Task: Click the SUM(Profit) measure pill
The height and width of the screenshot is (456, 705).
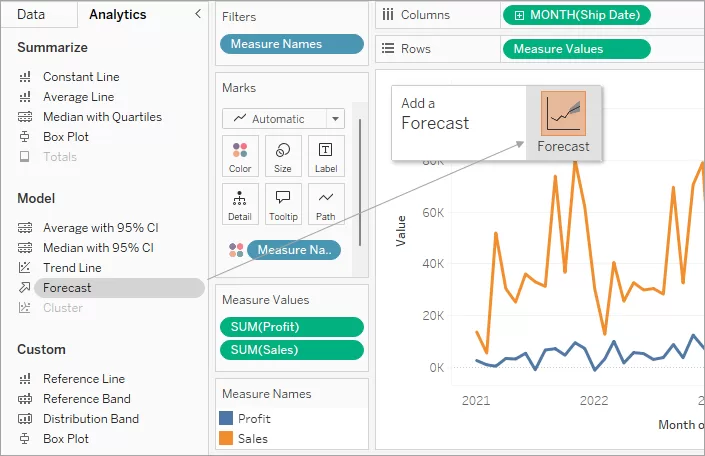Action: [x=291, y=327]
